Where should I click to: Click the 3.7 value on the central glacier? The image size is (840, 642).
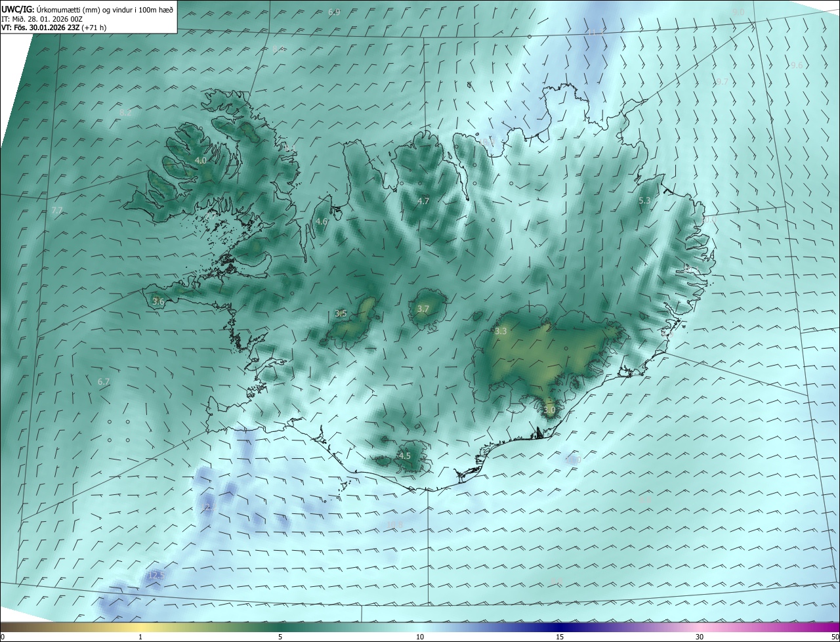pos(423,309)
